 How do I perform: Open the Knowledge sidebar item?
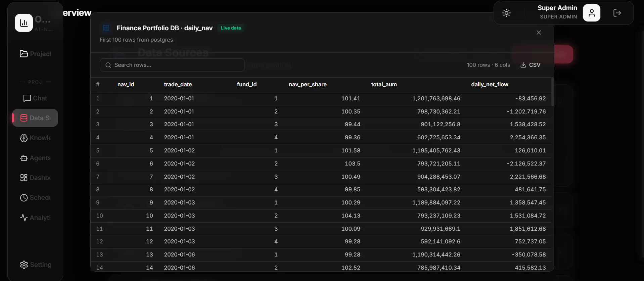coord(35,138)
